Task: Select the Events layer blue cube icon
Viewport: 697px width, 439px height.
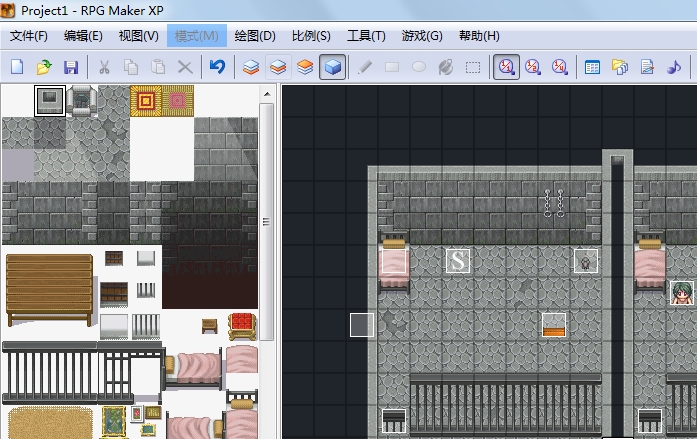Action: coord(332,67)
